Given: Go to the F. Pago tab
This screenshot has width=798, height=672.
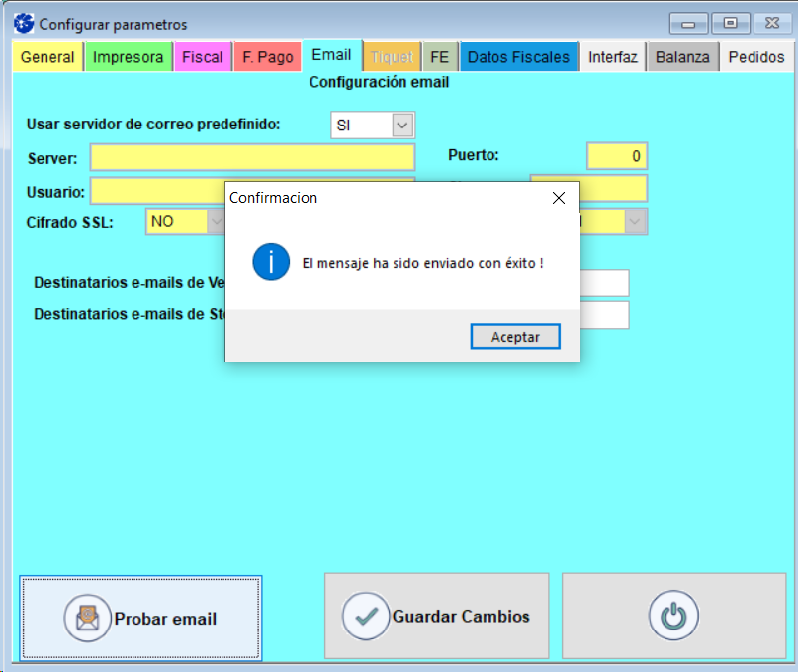Looking at the screenshot, I should coord(267,57).
